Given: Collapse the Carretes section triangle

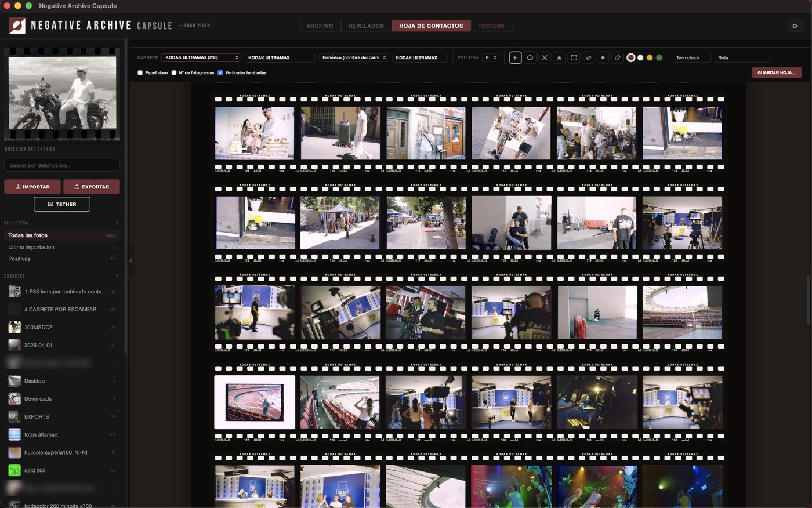Looking at the screenshot, I should [117, 276].
